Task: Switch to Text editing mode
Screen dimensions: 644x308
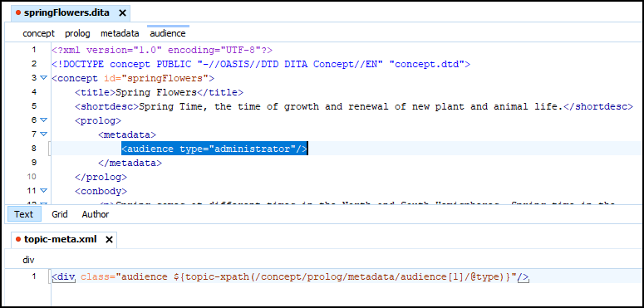Action: pos(24,214)
